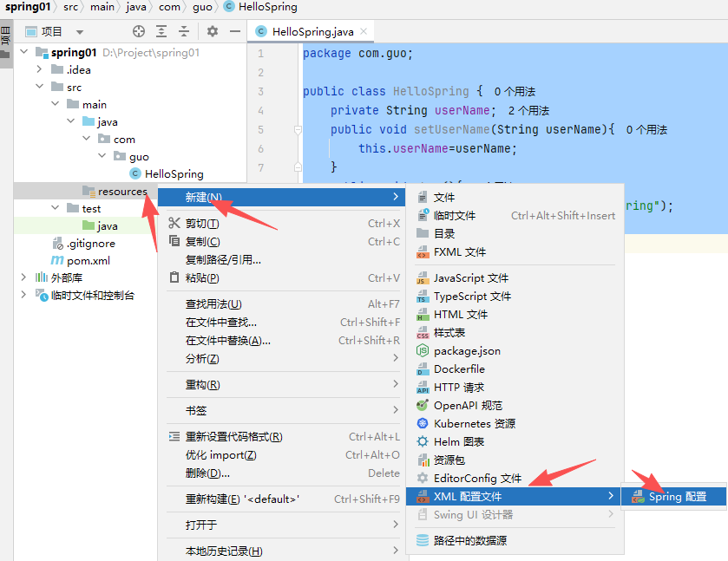Select Helm 图表 in new submenu
Image resolution: width=728 pixels, height=561 pixels.
(459, 442)
